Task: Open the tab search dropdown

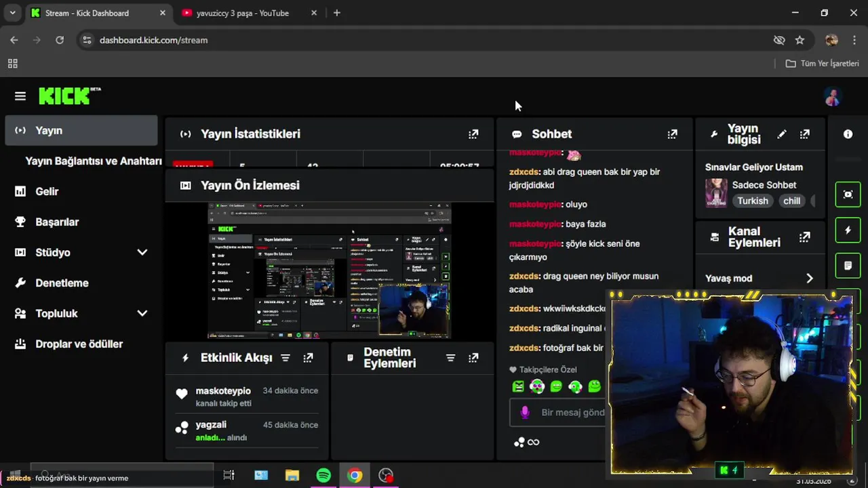Action: 12,13
